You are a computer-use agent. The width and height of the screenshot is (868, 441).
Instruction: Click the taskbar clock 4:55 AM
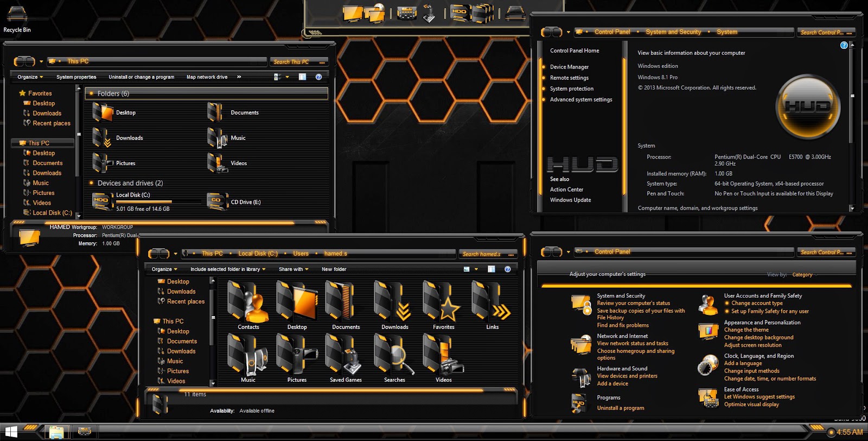click(849, 432)
